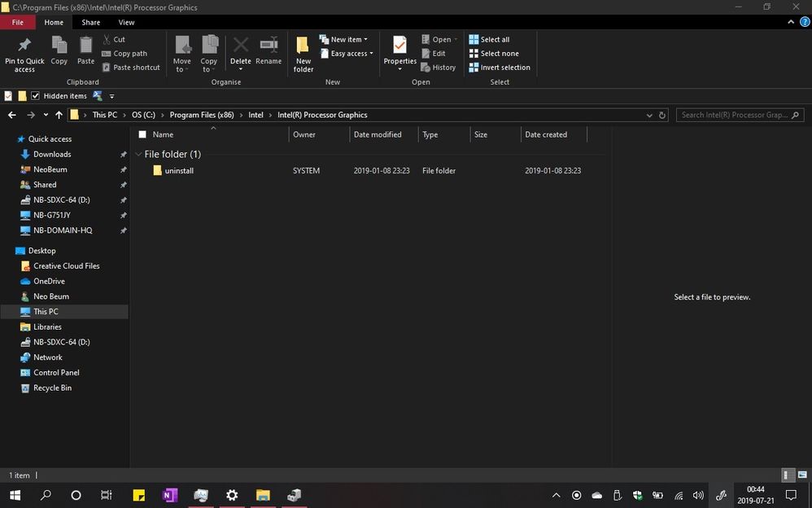Open the uninstall folder

point(179,170)
